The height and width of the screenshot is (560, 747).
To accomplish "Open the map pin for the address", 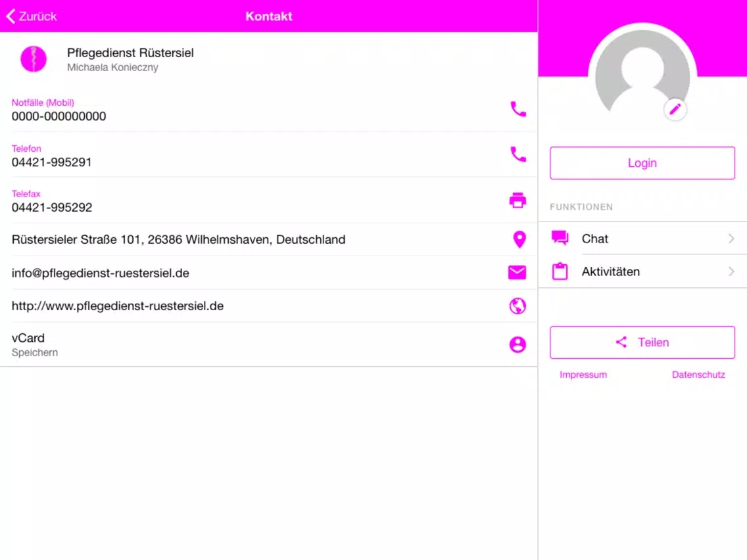I will (x=519, y=239).
